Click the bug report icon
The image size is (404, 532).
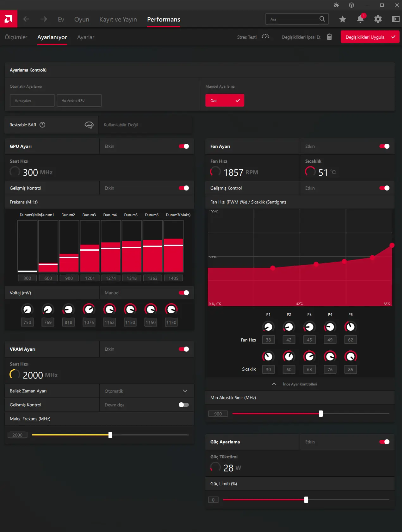tap(336, 5)
